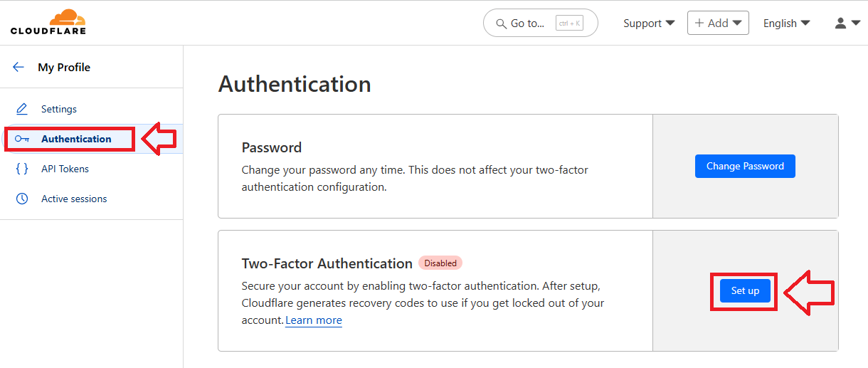Select API Tokens in the sidebar

point(65,169)
